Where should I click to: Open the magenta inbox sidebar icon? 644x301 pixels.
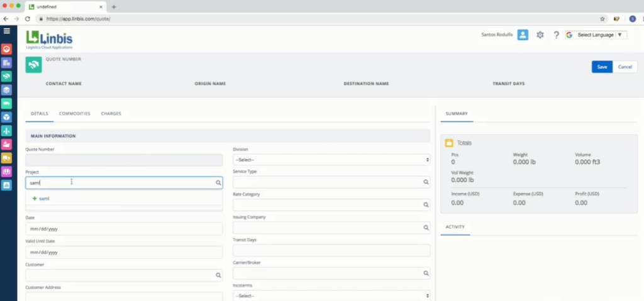tap(6, 172)
